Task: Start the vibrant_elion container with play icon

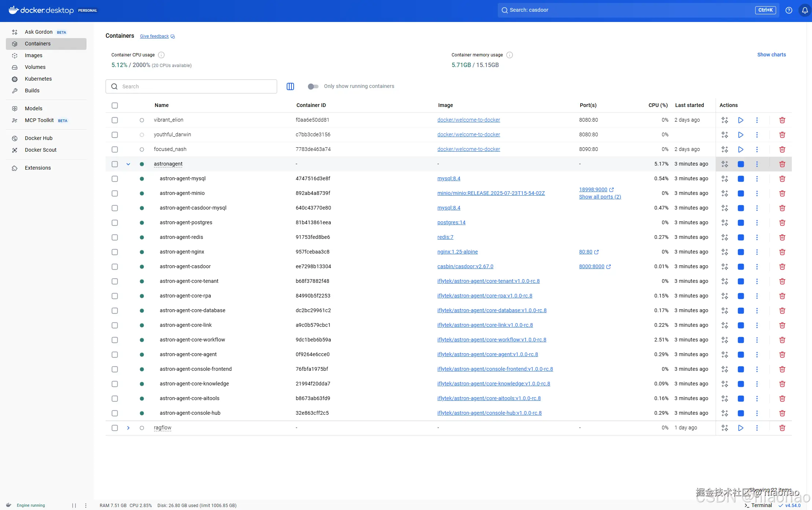Action: point(741,120)
